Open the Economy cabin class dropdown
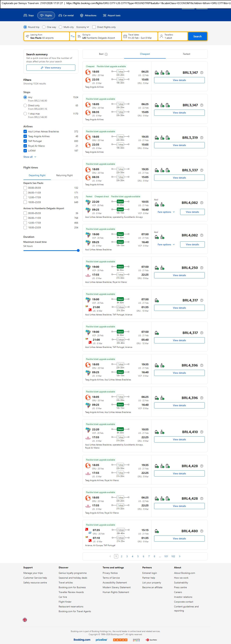This screenshot has width=231, height=644. pos(83,27)
